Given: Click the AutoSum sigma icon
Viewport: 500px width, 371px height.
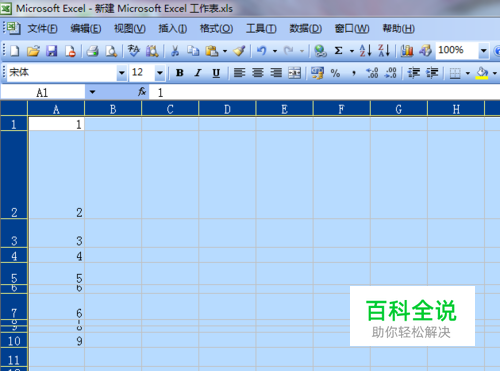Looking at the screenshot, I should click(338, 51).
